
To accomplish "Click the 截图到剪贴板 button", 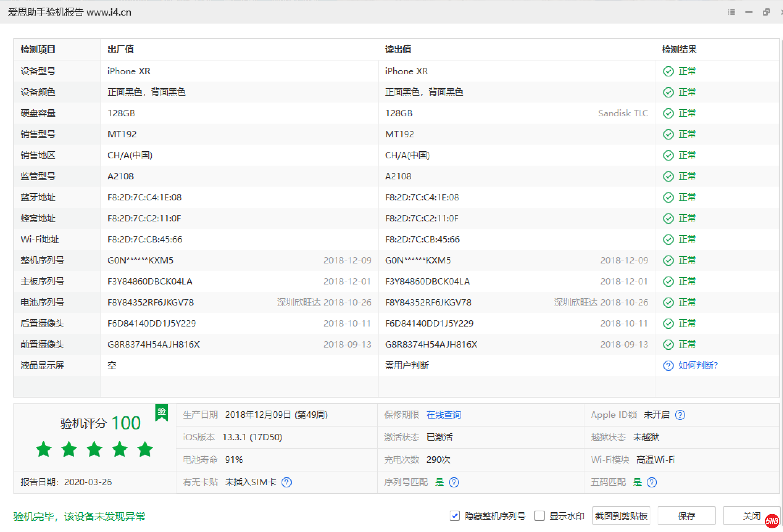I will [x=621, y=515].
